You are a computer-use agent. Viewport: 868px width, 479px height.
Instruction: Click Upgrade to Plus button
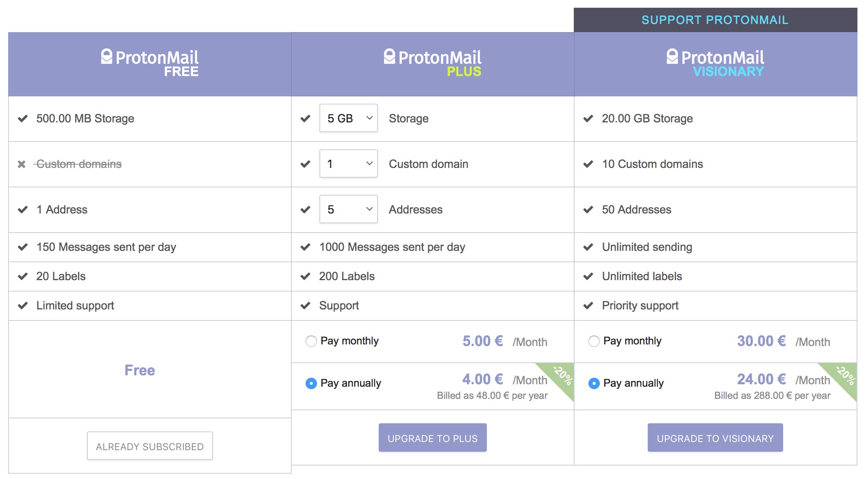[x=432, y=438]
